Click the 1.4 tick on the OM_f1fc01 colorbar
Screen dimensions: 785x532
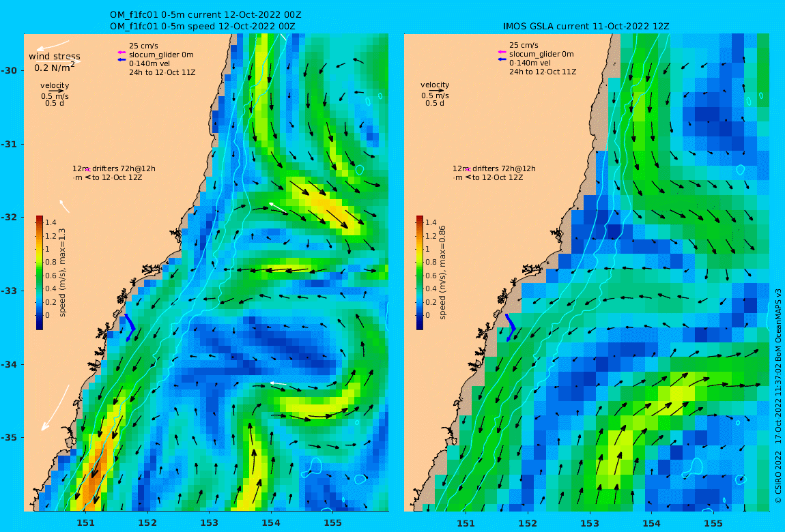pos(51,222)
